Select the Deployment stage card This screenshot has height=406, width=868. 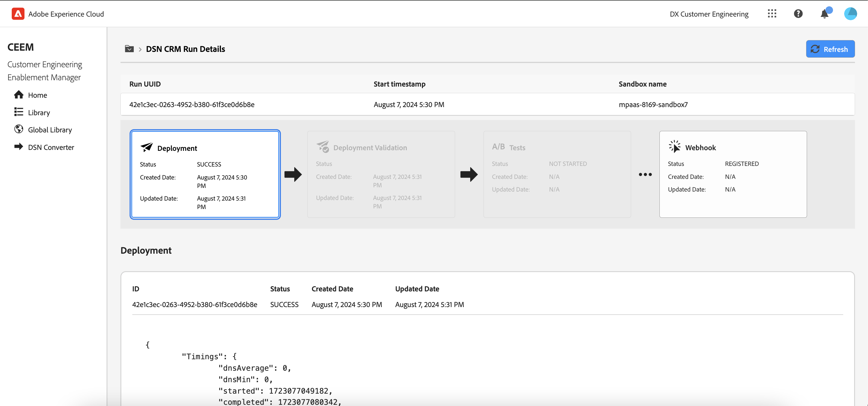pos(205,174)
